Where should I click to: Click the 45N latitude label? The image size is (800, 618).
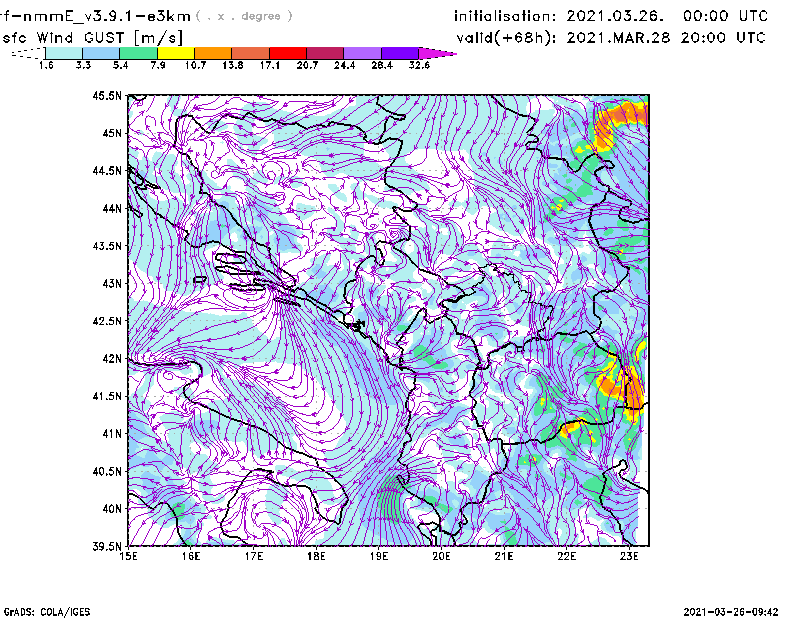click(x=112, y=133)
